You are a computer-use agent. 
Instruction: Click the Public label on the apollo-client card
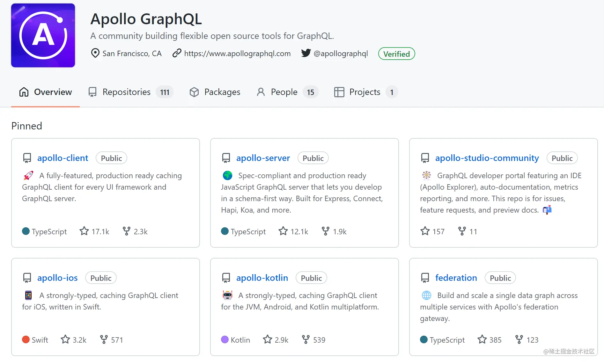pyautogui.click(x=111, y=158)
